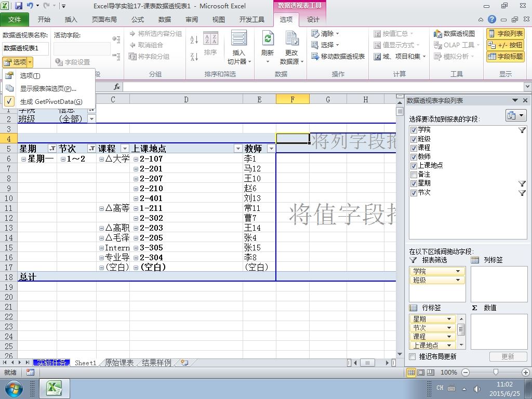Image resolution: width=532 pixels, height=399 pixels.
Task: Enable Defer Layout Update (推迟布局更新) checkbox
Action: tap(412, 356)
